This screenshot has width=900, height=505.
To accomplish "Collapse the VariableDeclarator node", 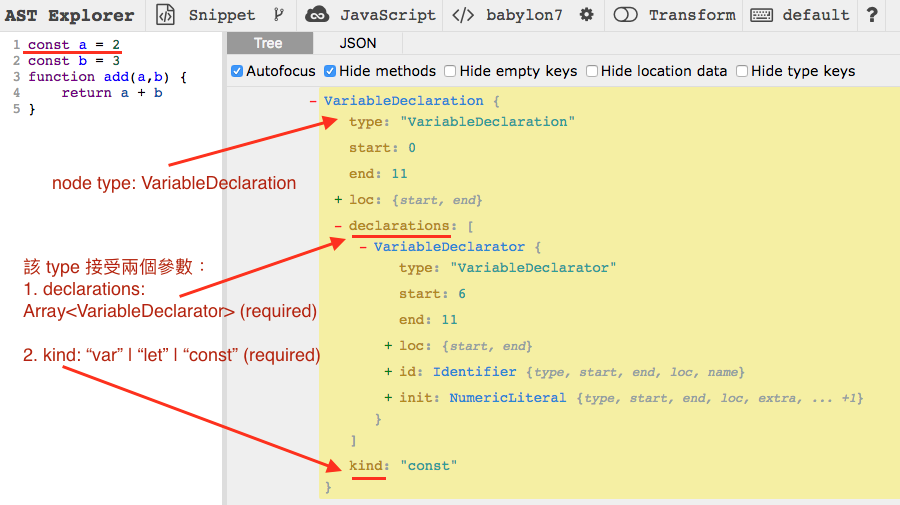I will 363,247.
